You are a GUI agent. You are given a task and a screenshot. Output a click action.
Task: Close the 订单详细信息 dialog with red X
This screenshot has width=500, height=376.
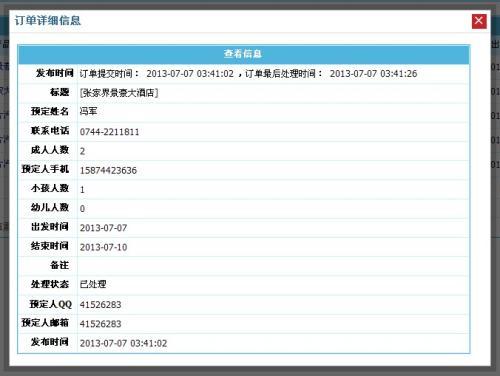click(x=479, y=21)
